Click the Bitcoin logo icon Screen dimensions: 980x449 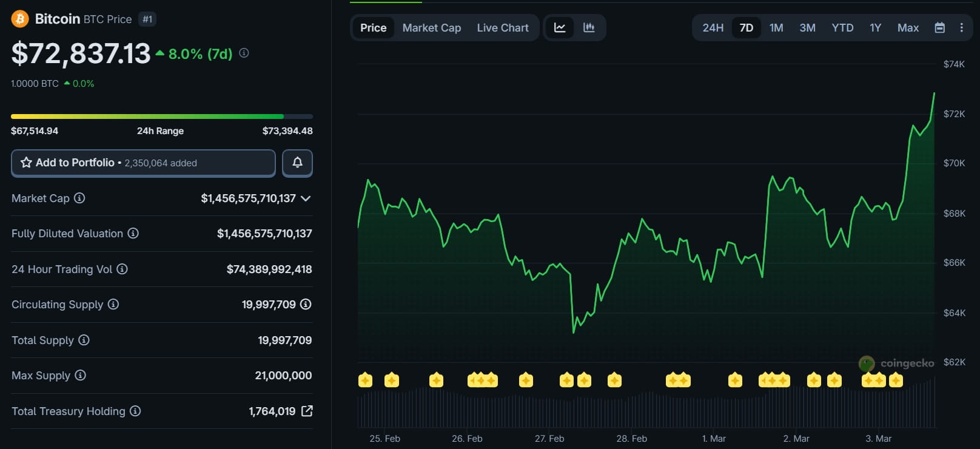(20, 19)
